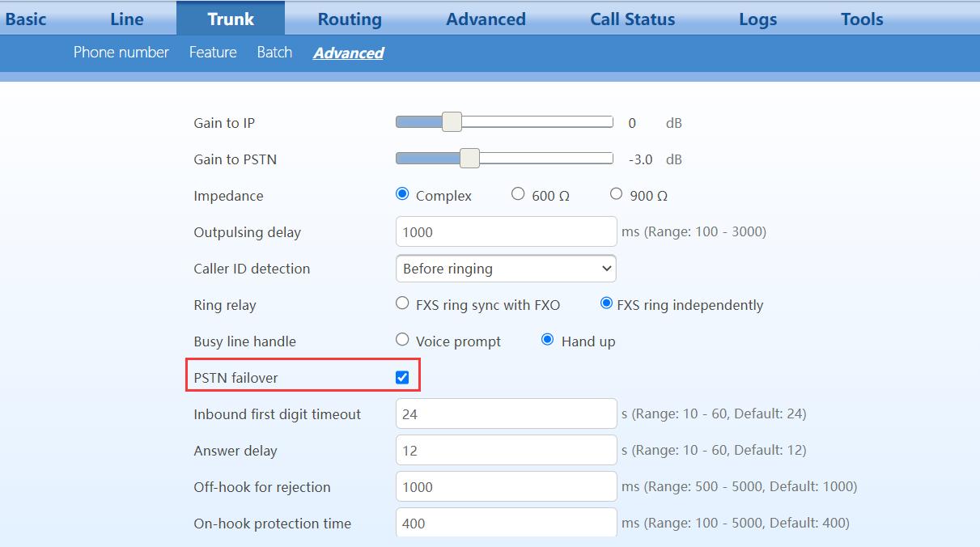Switch to the Line tab
The height and width of the screenshot is (547, 980).
pos(126,19)
